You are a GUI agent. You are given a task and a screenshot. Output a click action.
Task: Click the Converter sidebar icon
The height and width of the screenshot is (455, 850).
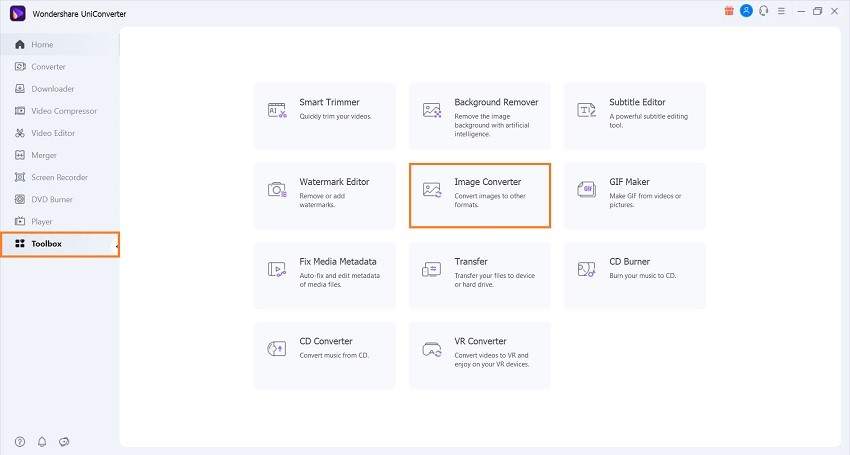[x=20, y=67]
